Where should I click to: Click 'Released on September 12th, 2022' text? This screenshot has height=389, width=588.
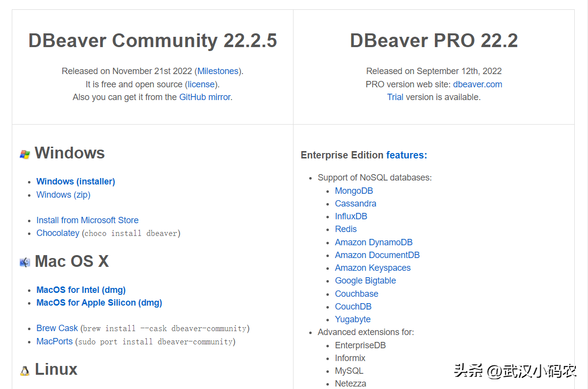tap(434, 71)
